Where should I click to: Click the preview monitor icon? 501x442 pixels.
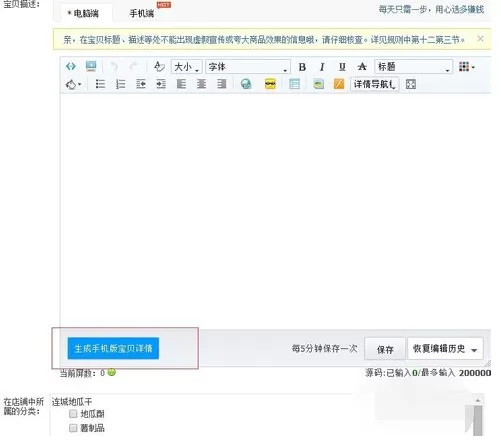click(91, 66)
